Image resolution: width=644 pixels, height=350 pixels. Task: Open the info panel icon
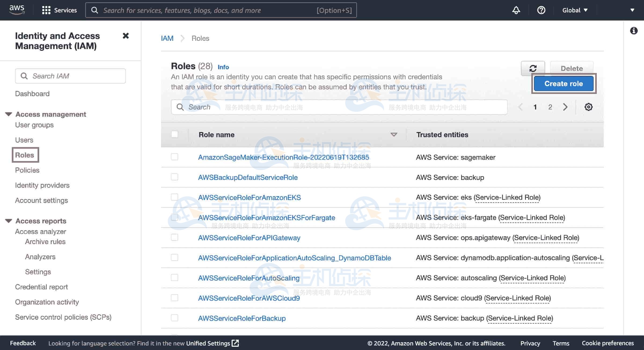point(634,31)
